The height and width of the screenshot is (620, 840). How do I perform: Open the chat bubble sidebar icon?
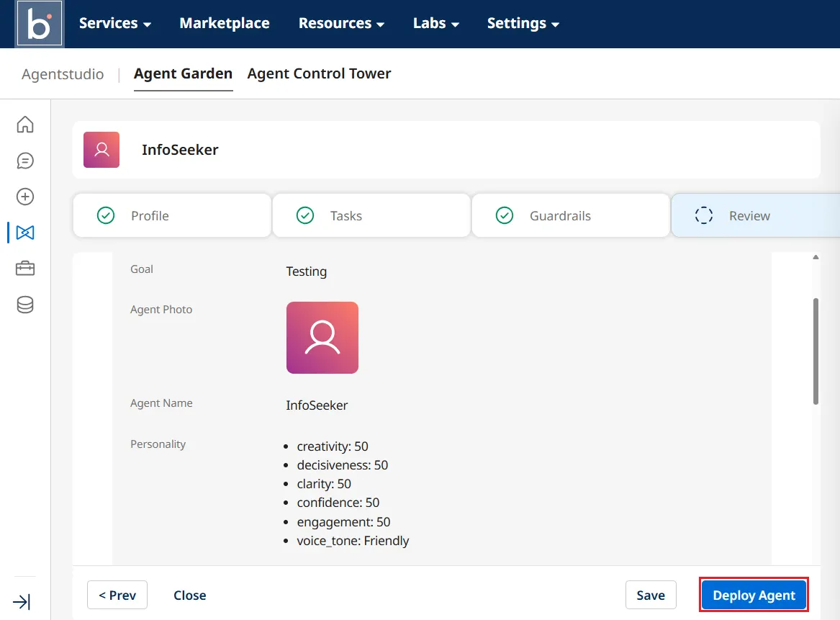coord(25,161)
